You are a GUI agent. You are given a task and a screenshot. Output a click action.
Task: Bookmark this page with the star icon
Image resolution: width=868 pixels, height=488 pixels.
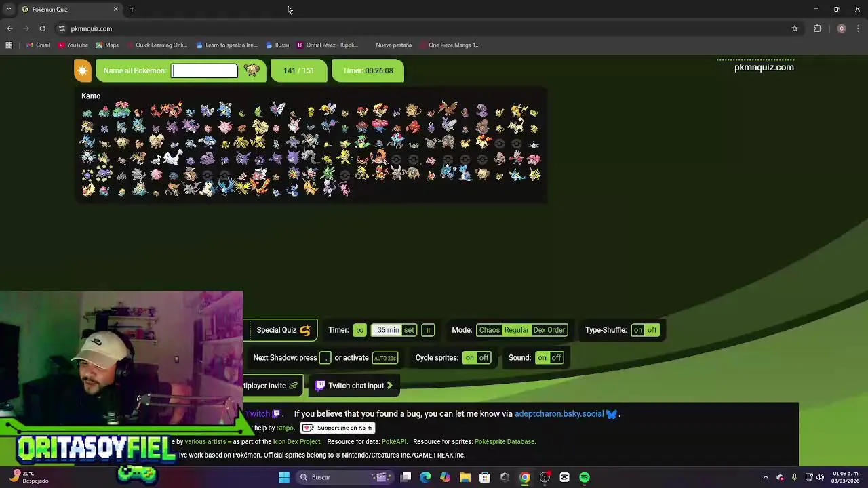(x=795, y=28)
